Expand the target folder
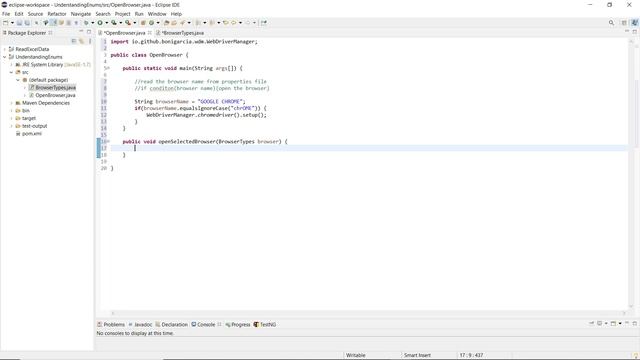Image resolution: width=640 pixels, height=360 pixels. (11, 118)
